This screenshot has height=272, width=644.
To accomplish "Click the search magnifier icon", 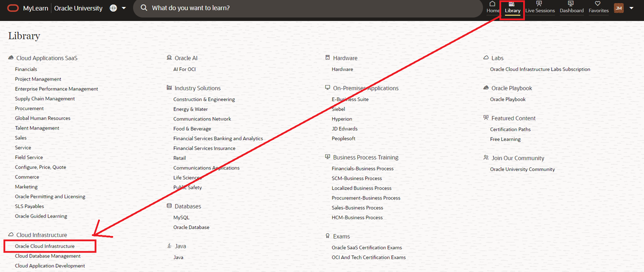I will pyautogui.click(x=144, y=9).
